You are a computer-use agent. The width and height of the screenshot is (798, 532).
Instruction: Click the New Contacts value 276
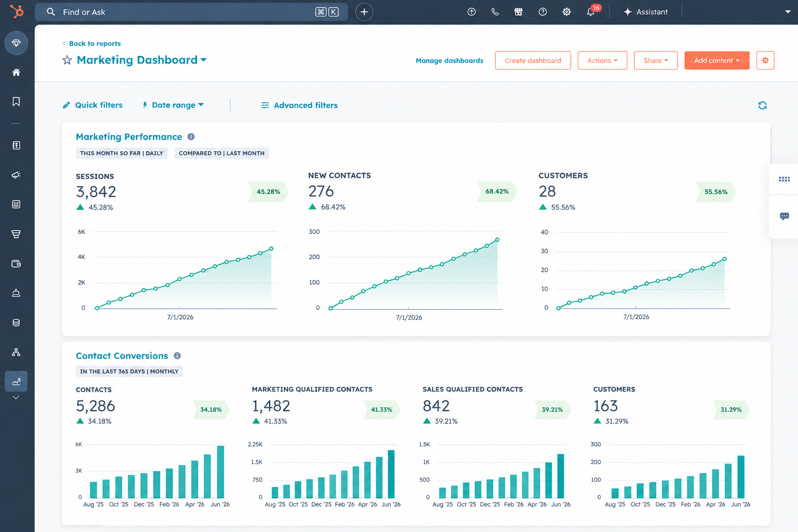tap(321, 192)
